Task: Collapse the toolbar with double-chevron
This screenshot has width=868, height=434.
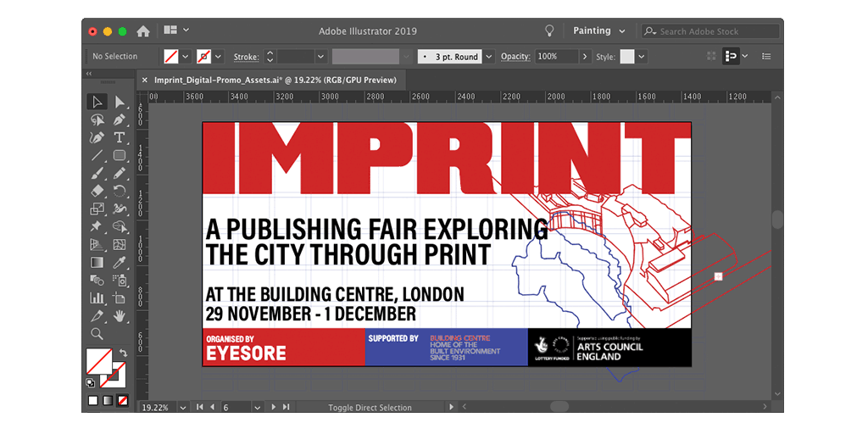Action: click(89, 73)
